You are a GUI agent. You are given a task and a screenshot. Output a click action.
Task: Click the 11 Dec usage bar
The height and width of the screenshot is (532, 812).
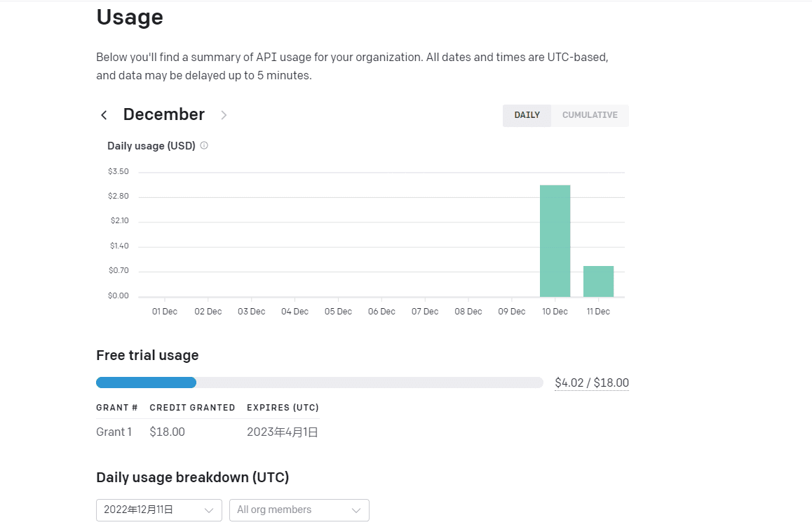[598, 281]
